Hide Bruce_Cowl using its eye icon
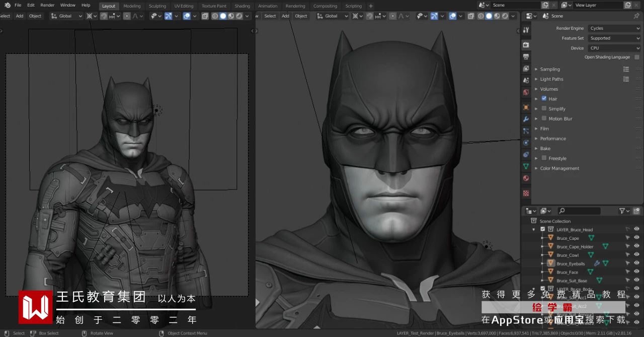 pyautogui.click(x=636, y=255)
